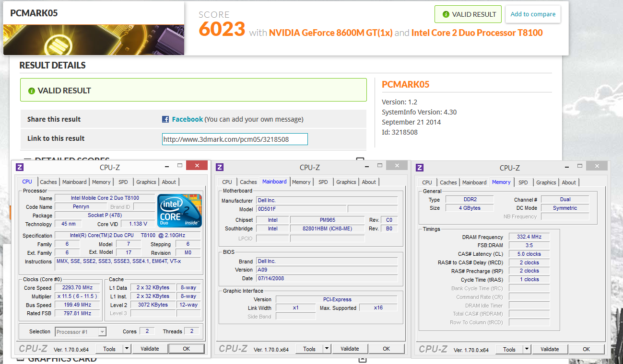Viewport: 623px width, 364px height.
Task: Click OK in the Memory-tab window
Action: point(587,349)
